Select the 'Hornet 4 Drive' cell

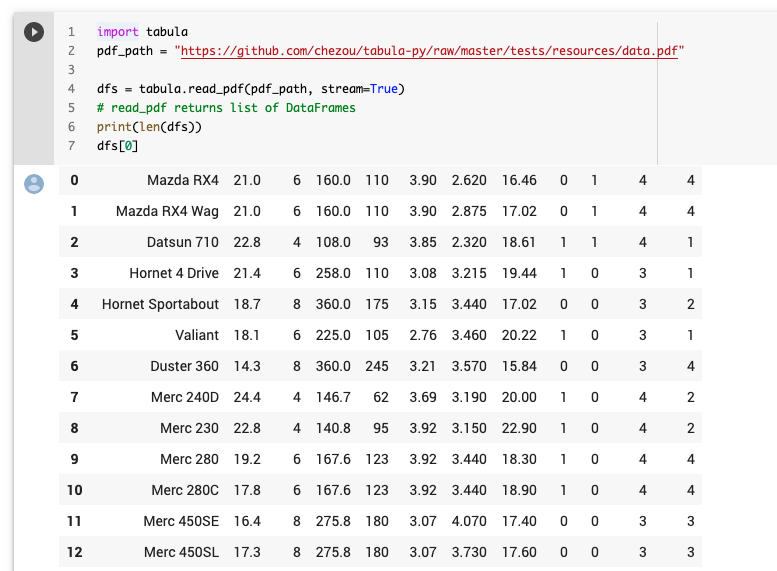click(x=174, y=273)
